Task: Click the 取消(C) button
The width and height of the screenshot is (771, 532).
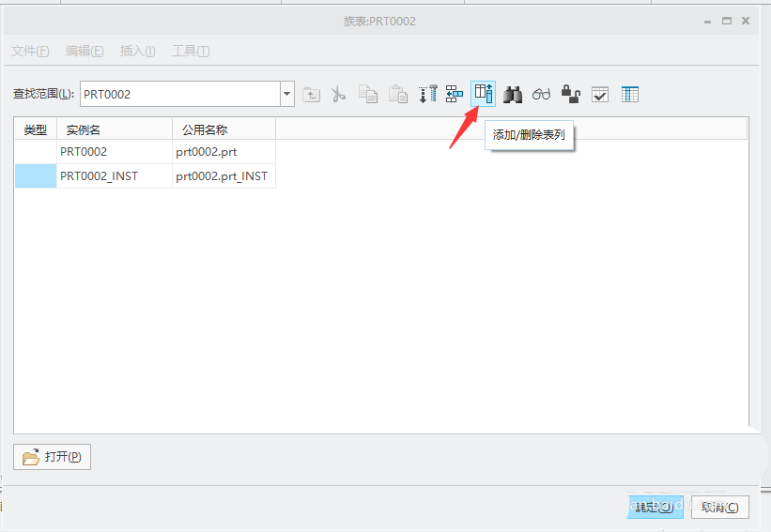Action: 719,507
